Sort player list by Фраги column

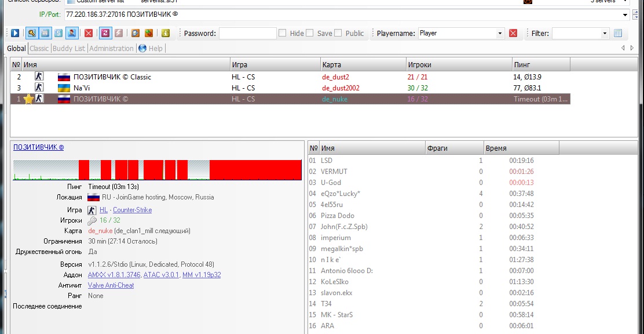(x=454, y=148)
